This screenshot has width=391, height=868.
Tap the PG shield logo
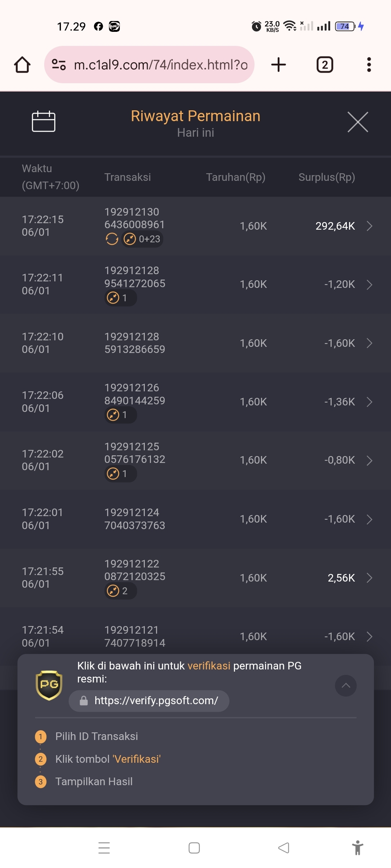(49, 685)
